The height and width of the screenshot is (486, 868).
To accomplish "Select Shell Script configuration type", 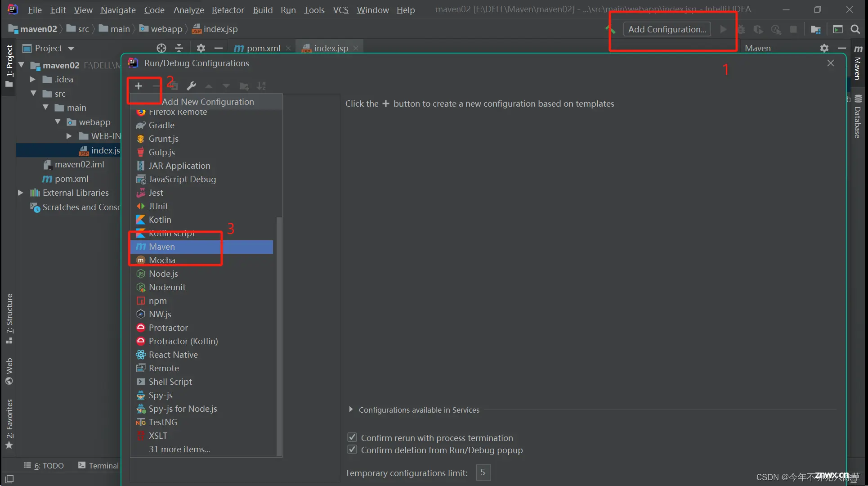I will pyautogui.click(x=201, y=382).
